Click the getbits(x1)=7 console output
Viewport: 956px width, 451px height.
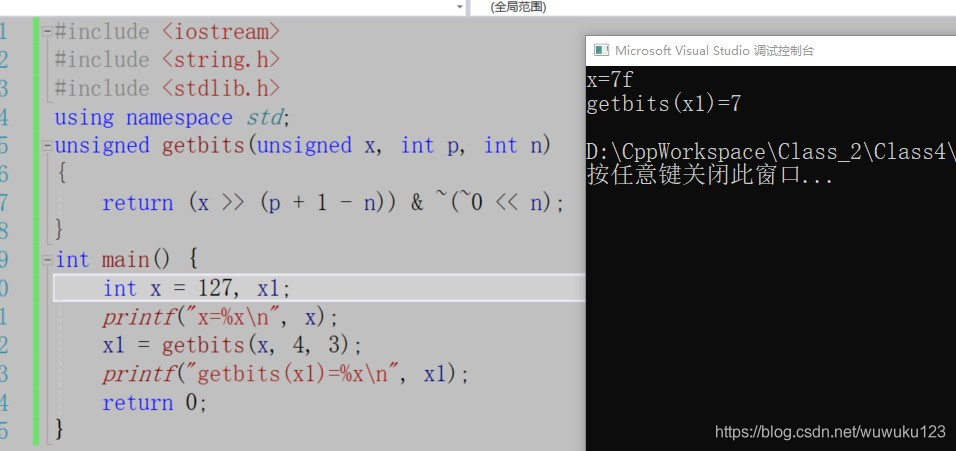[x=664, y=104]
